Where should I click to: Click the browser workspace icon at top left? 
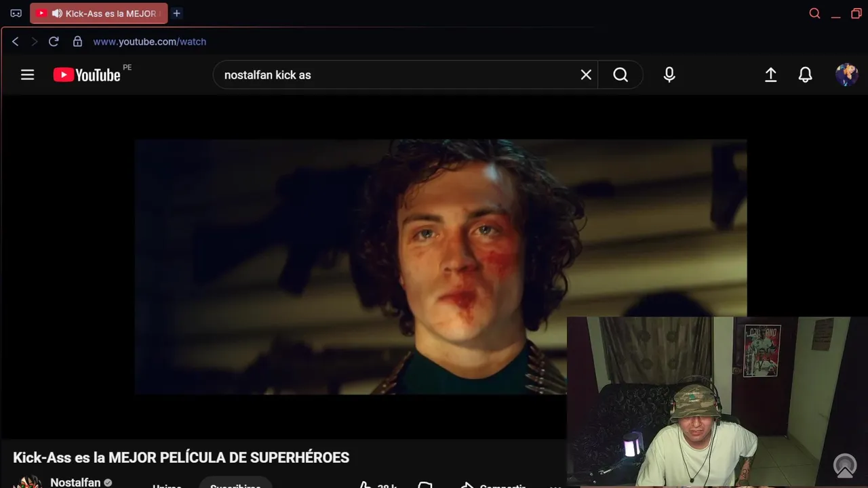pos(16,14)
